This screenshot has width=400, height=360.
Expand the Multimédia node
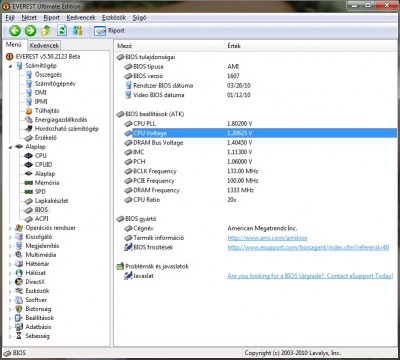10,255
